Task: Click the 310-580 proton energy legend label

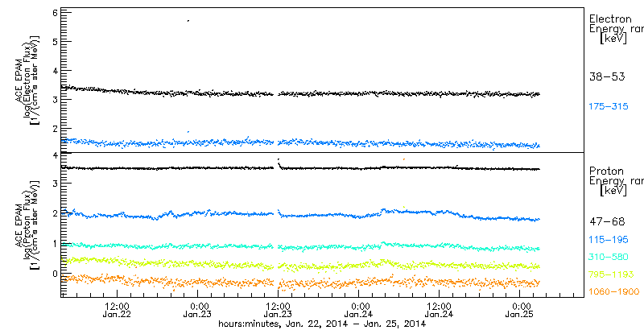Action: tap(609, 258)
